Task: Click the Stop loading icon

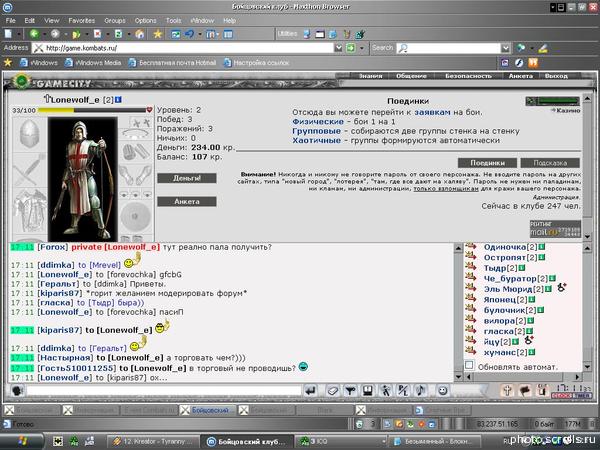Action: click(x=98, y=34)
